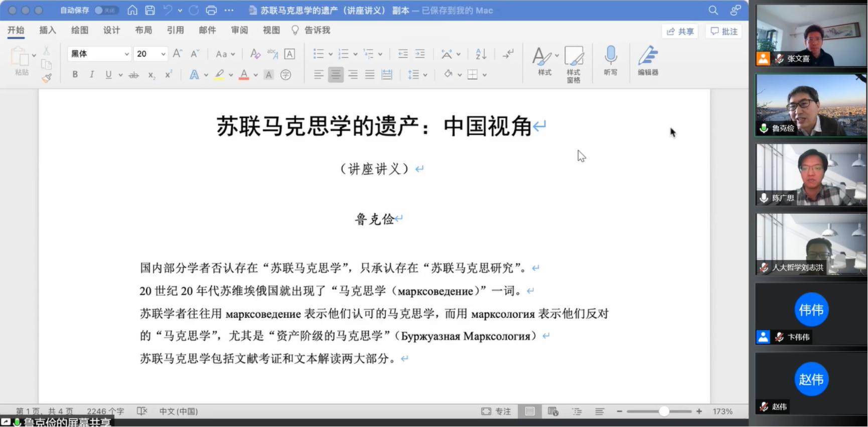The width and height of the screenshot is (868, 427).
Task: Click the Share (共享) button
Action: (x=680, y=32)
